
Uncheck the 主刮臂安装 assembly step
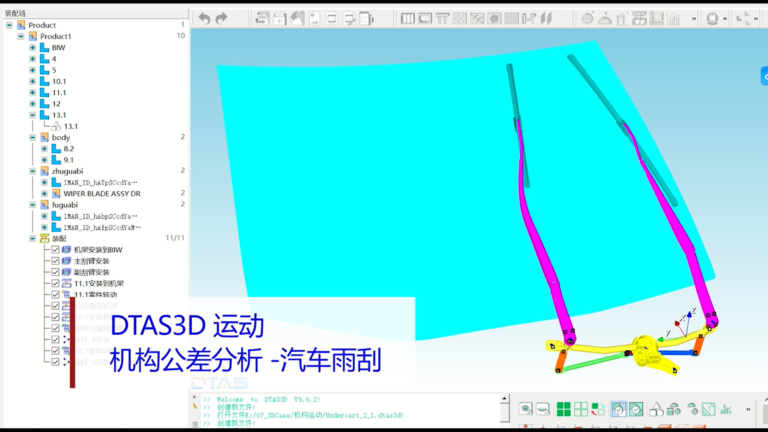click(55, 261)
